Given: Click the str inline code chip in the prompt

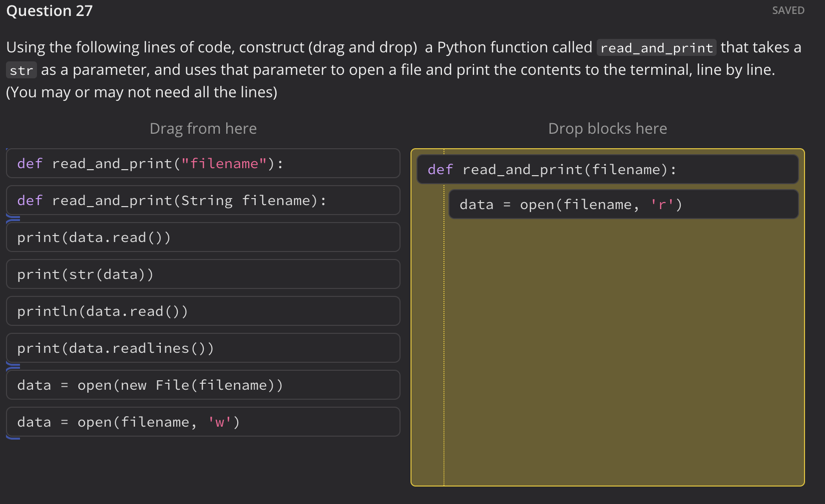Looking at the screenshot, I should (x=21, y=70).
